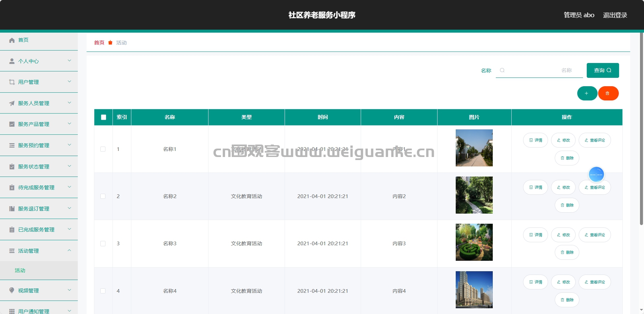The width and height of the screenshot is (644, 314).
Task: Click the grid icon for 用户通知管理
Action: click(12, 311)
